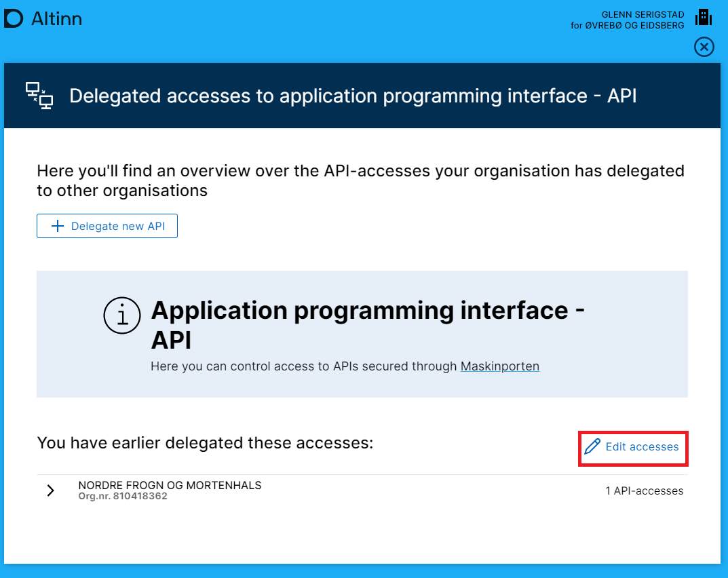Click the pencil icon beside Edit accesses

pyautogui.click(x=592, y=446)
